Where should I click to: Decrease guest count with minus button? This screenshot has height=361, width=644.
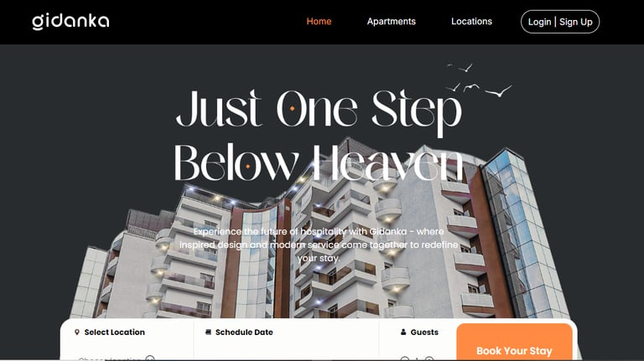tap(404, 359)
